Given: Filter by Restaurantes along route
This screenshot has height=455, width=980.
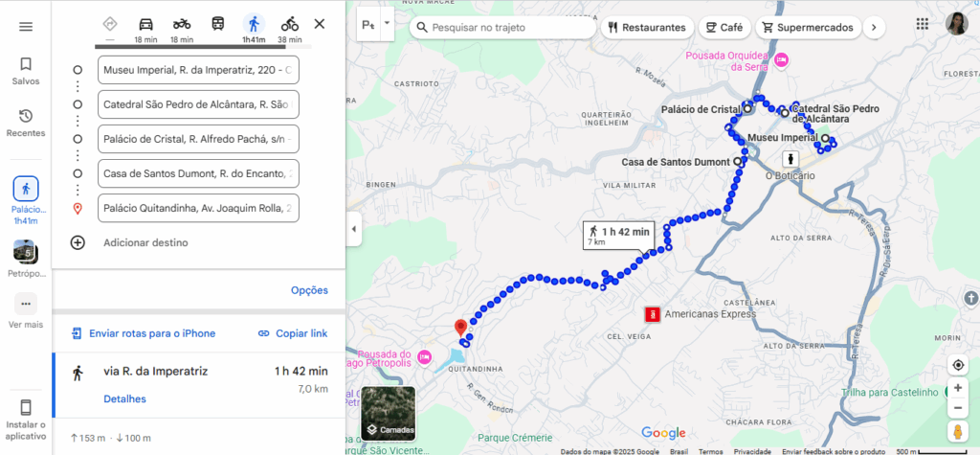Looking at the screenshot, I should click(647, 28).
